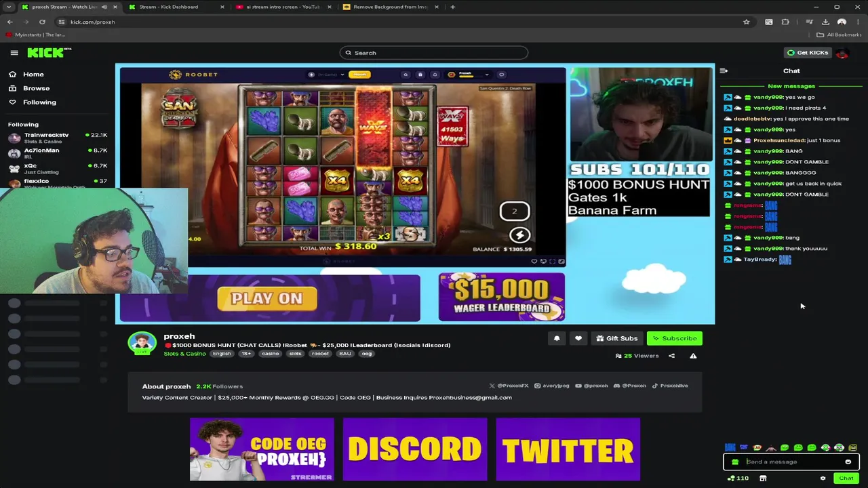Insert the blue BANG emote from quick bar
868x488 pixels.
pos(730,447)
